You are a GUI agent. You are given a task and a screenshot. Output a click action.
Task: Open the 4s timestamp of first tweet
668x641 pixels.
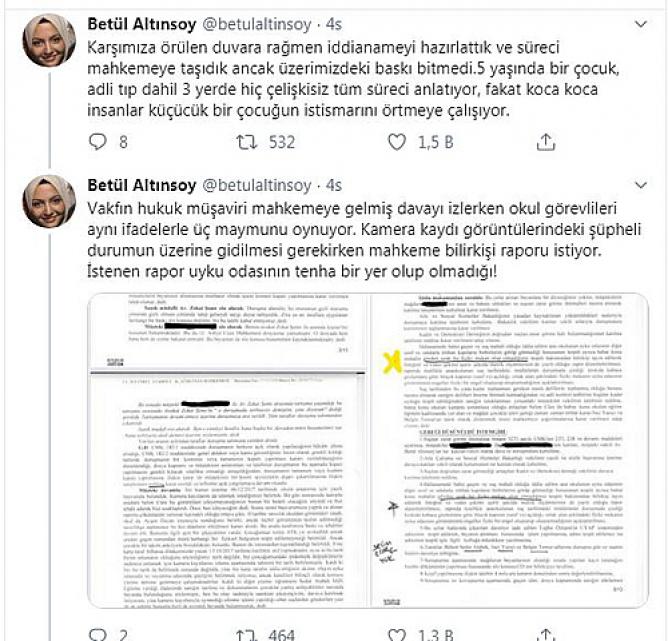pyautogui.click(x=334, y=24)
